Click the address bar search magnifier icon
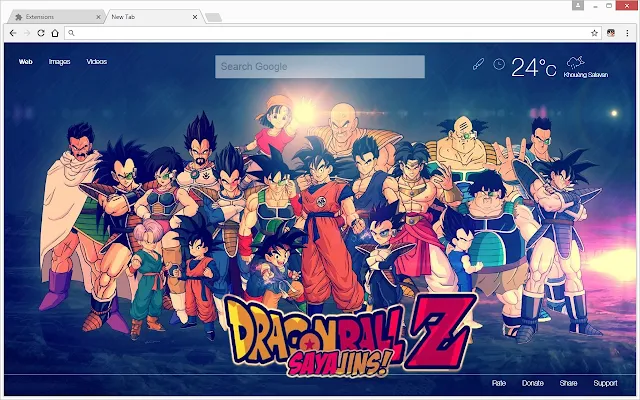This screenshot has height=400, width=640. pyautogui.click(x=71, y=33)
